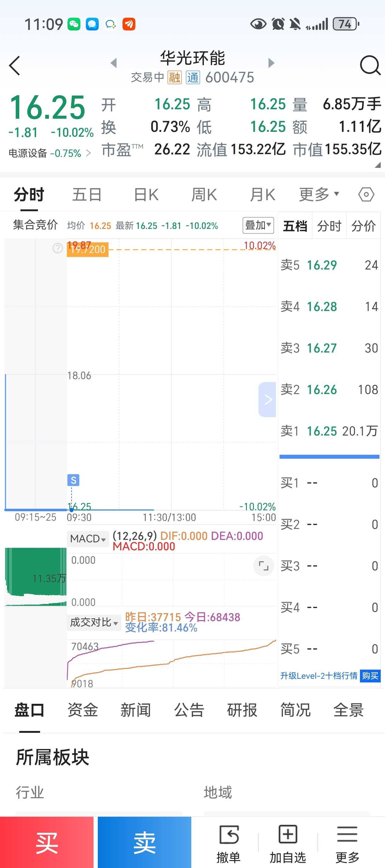Select the 五档 order book tab
The image size is (385, 868).
295,226
